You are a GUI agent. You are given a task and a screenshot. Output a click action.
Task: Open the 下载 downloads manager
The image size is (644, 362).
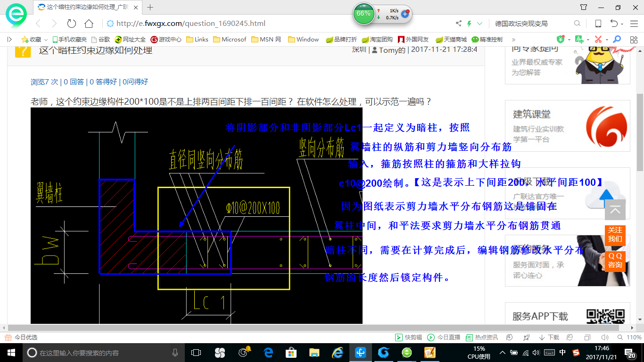pyautogui.click(x=549, y=337)
